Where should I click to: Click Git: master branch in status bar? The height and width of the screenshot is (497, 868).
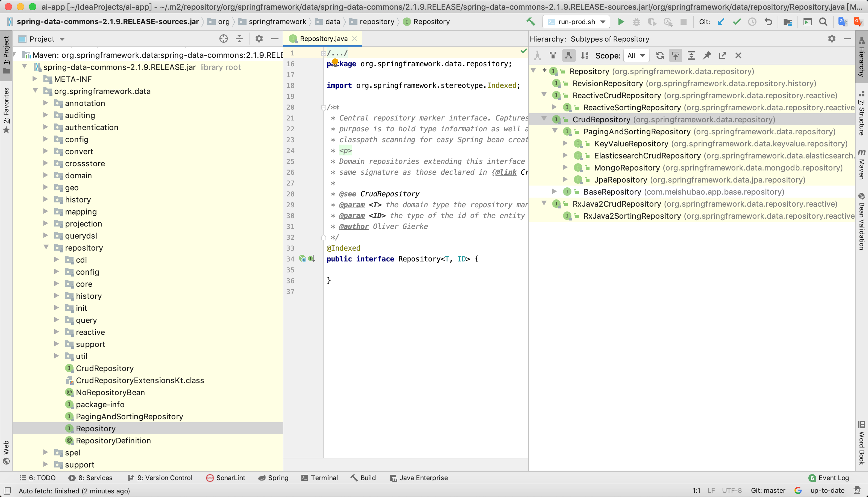pos(768,490)
